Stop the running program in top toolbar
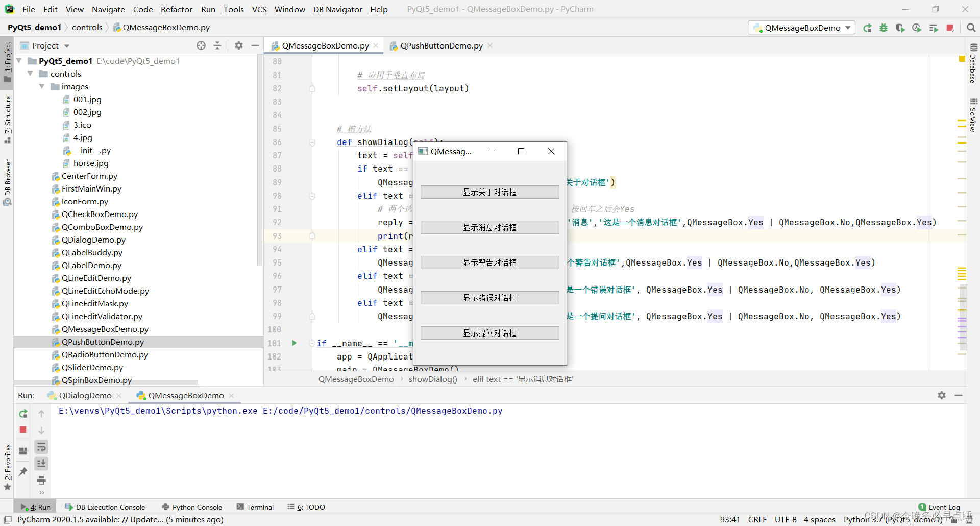Image resolution: width=980 pixels, height=526 pixels. pyautogui.click(x=950, y=28)
